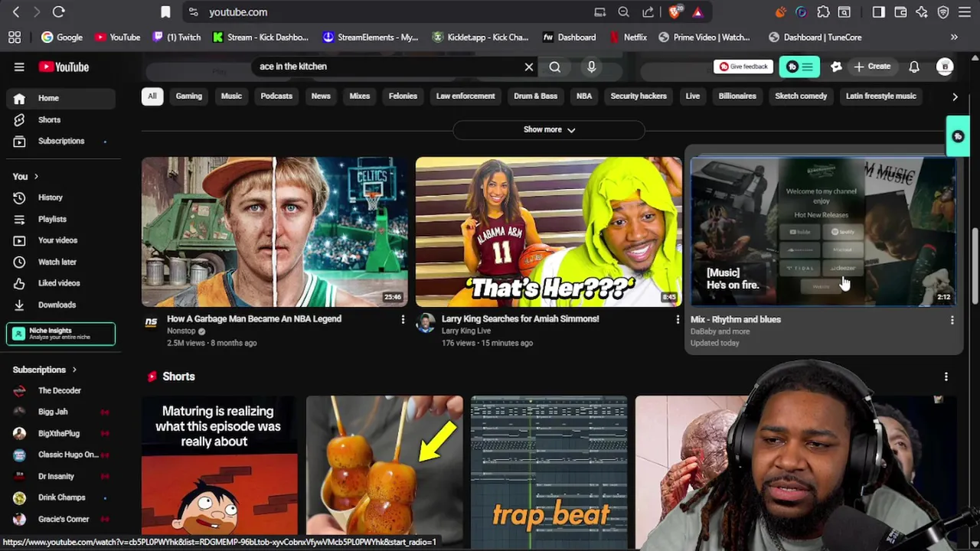The height and width of the screenshot is (551, 980).
Task: Open the Niche Insights button
Action: click(x=60, y=334)
